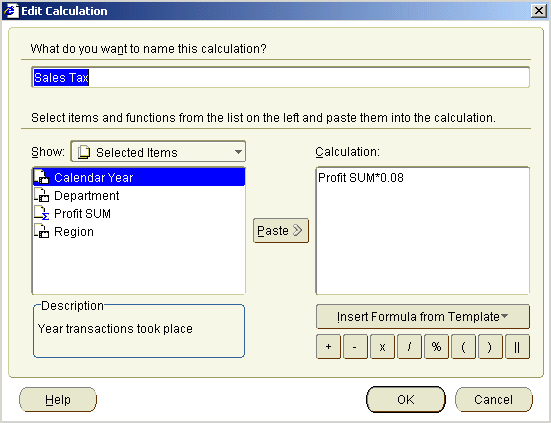551x423 pixels.
Task: Insert the concatenation || operator
Action: [x=517, y=346]
